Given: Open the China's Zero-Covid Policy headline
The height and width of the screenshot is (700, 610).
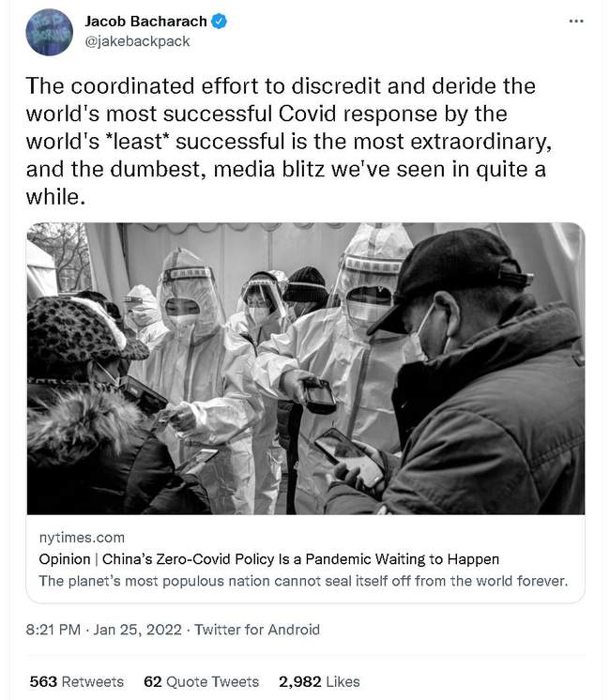Looking at the screenshot, I should [x=268, y=559].
